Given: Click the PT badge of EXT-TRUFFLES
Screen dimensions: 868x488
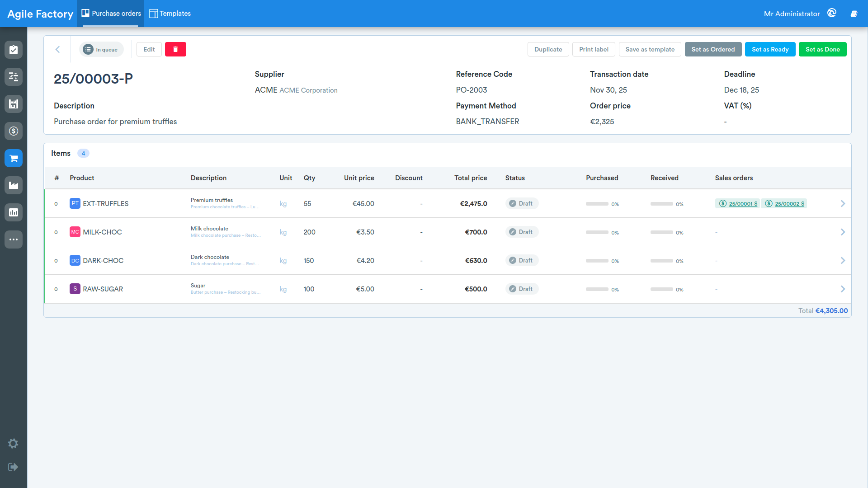Looking at the screenshot, I should point(75,203).
